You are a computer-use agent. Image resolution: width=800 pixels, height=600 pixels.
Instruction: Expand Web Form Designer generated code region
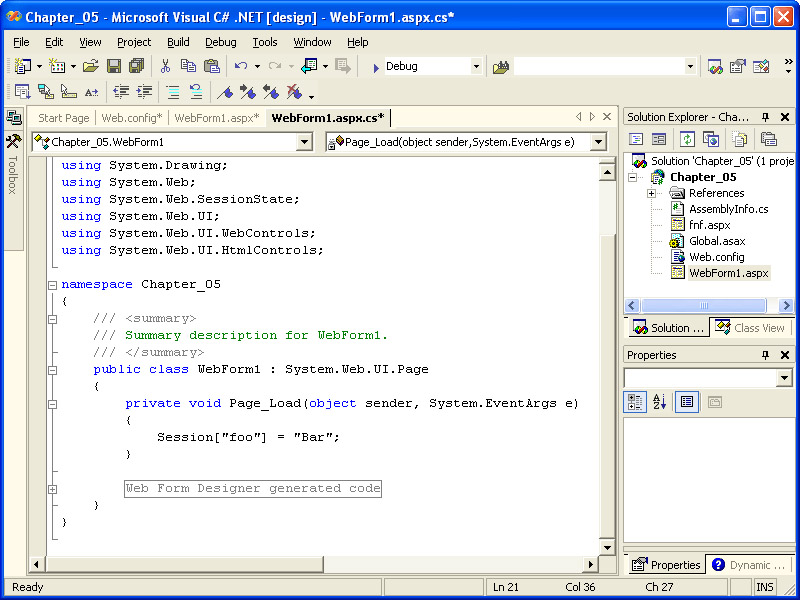(x=52, y=489)
